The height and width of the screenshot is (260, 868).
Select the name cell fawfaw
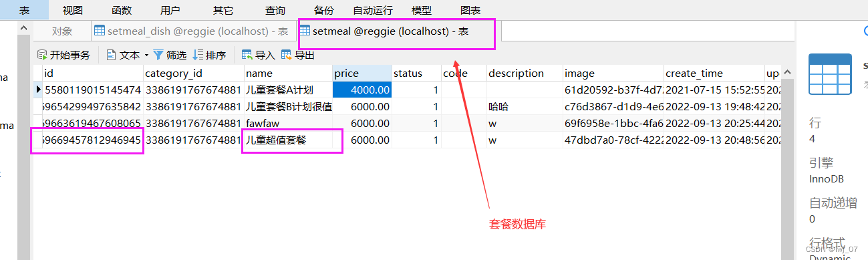pyautogui.click(x=288, y=123)
